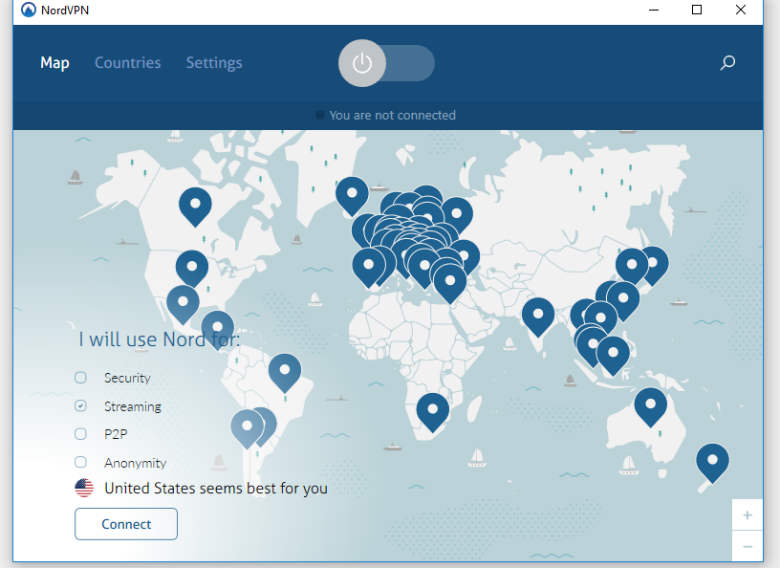The width and height of the screenshot is (780, 568).
Task: Click the Connect button
Action: (x=126, y=524)
